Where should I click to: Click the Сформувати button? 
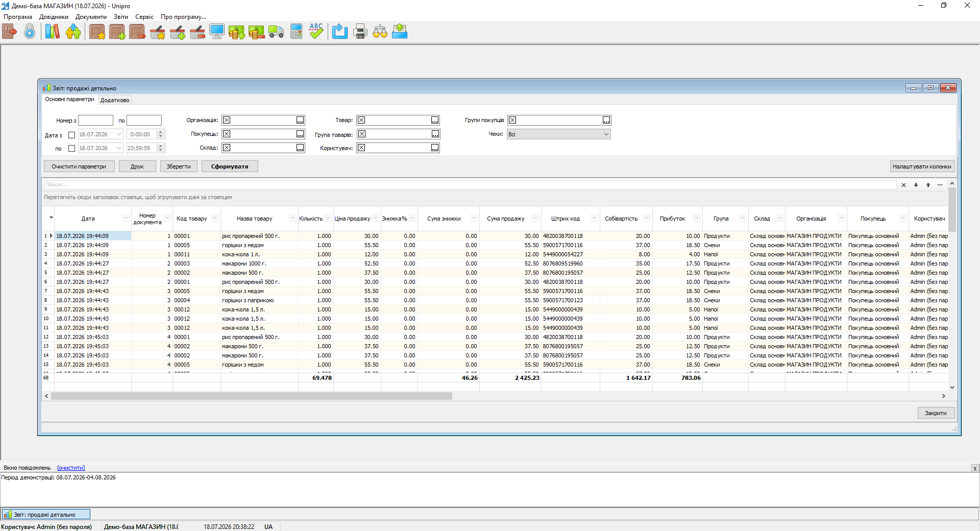pyautogui.click(x=230, y=166)
